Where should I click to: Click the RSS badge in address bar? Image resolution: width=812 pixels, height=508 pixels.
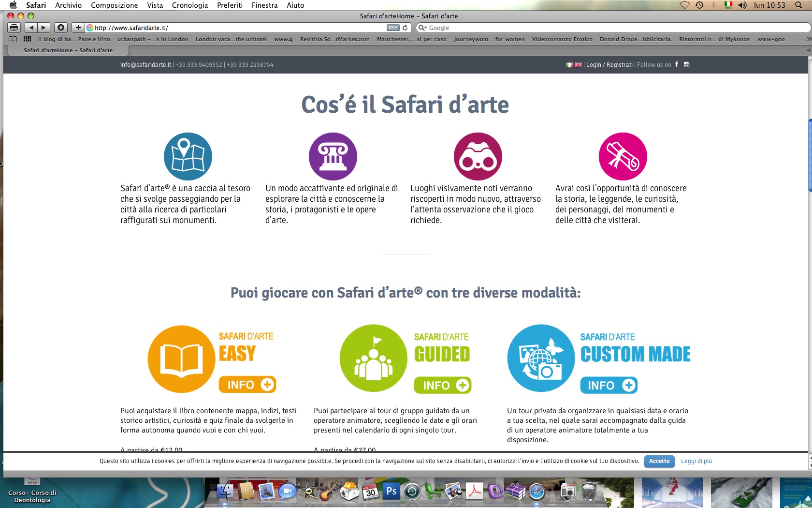(x=393, y=28)
